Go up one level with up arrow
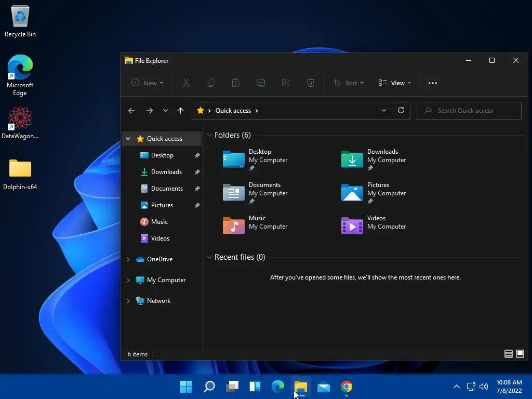 pos(180,111)
